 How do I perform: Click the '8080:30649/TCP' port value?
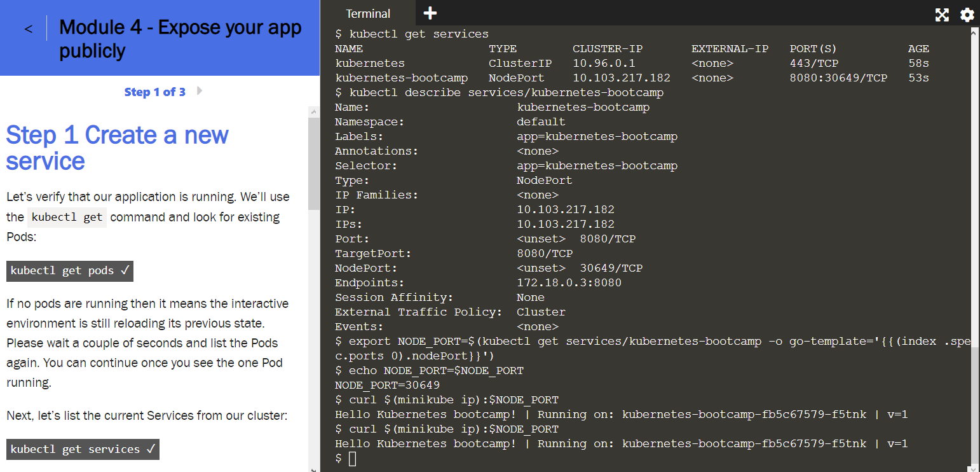[838, 78]
